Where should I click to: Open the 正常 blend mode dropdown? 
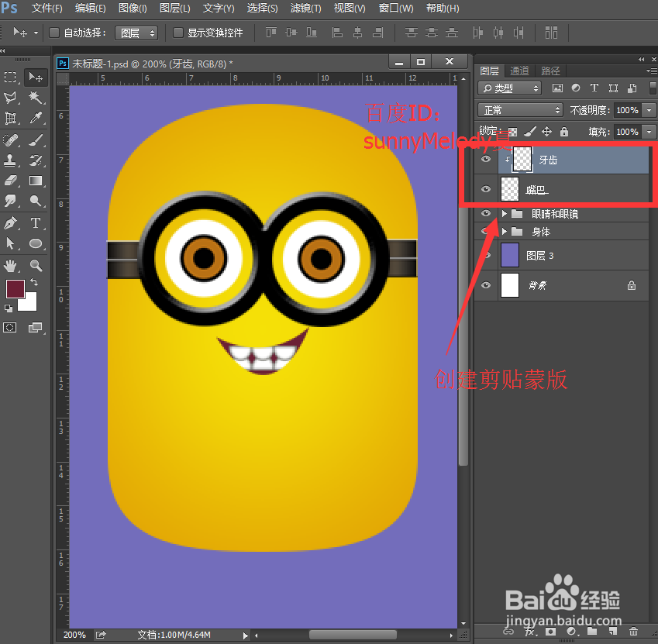tap(520, 110)
